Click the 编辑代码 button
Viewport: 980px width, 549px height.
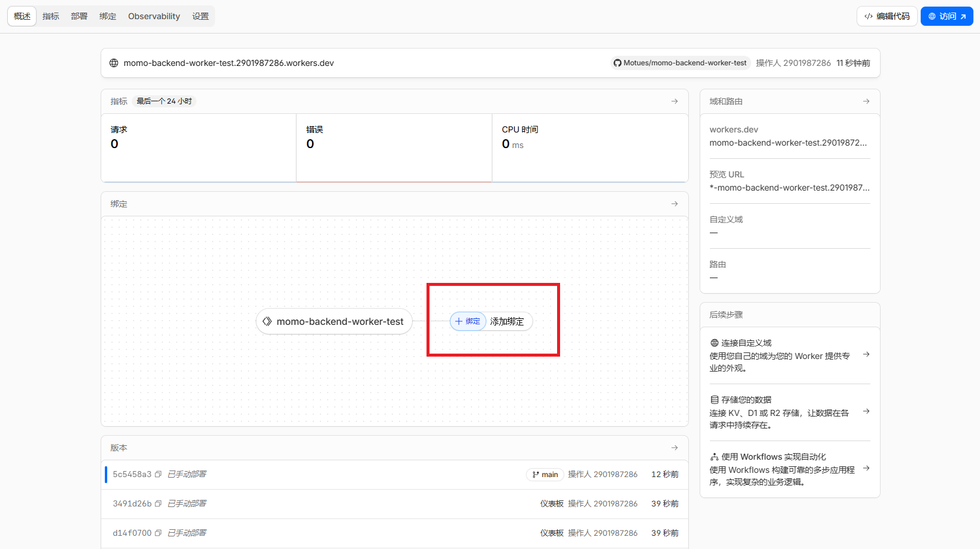pyautogui.click(x=887, y=16)
